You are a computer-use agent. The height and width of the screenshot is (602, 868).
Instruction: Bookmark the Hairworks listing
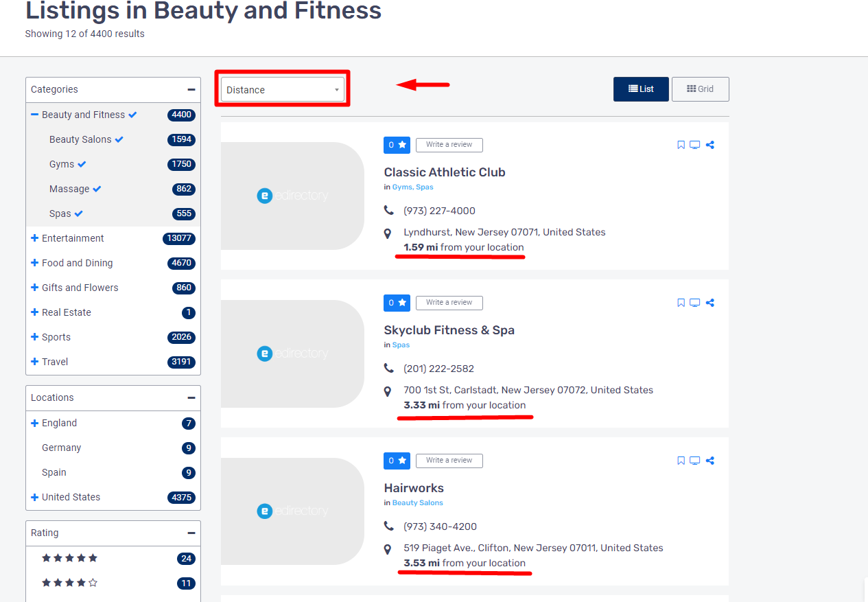pos(681,461)
